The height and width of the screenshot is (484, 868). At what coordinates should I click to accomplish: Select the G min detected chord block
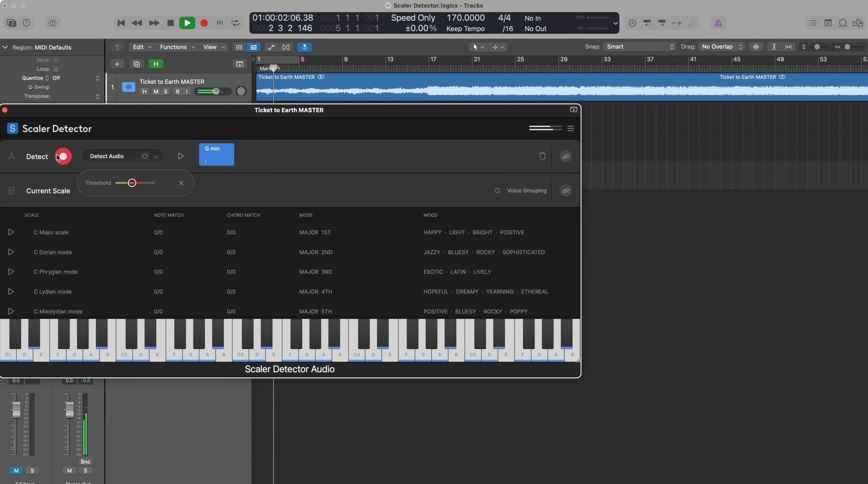coord(217,155)
